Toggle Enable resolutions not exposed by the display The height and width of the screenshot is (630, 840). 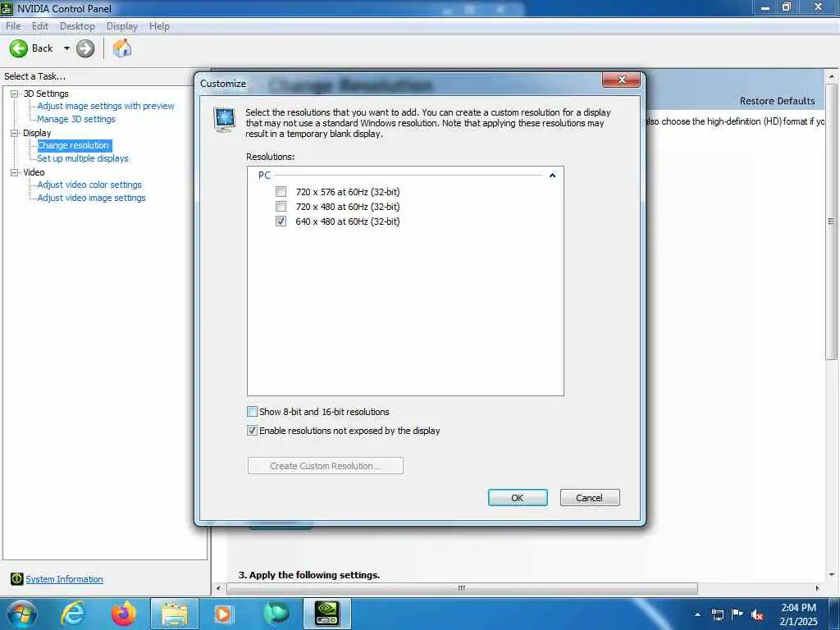[252, 430]
